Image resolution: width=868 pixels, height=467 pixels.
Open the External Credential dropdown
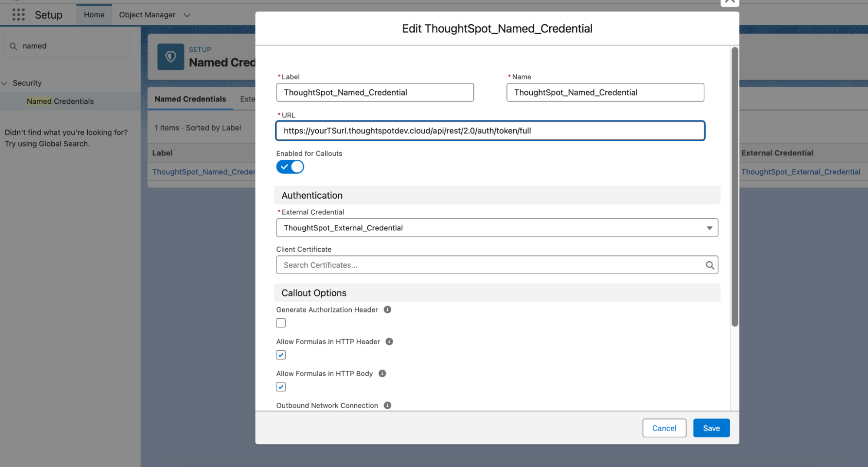(x=710, y=227)
